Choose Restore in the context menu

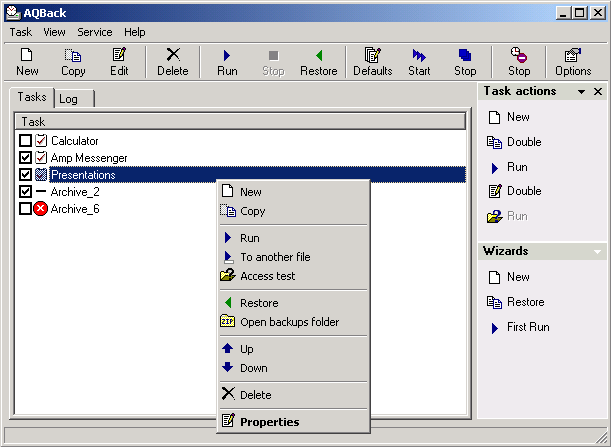pyautogui.click(x=293, y=303)
